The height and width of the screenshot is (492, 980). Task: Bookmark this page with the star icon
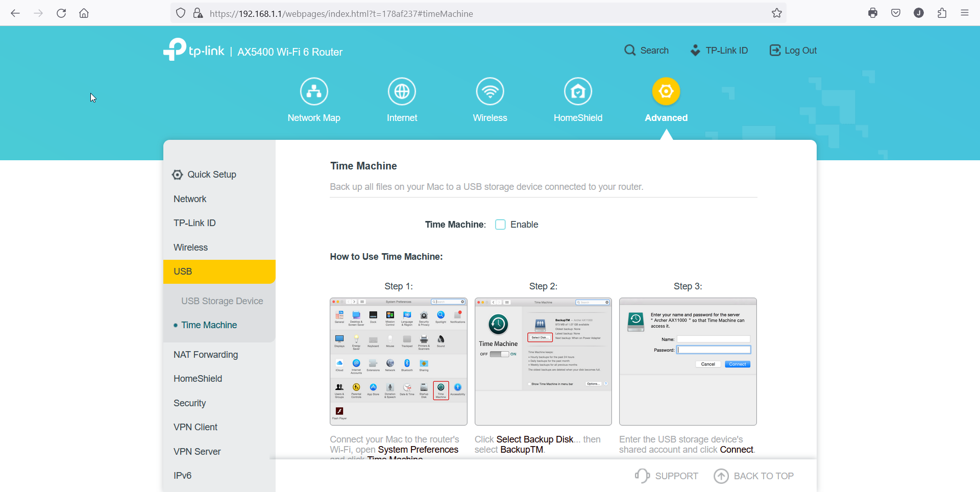tap(777, 13)
